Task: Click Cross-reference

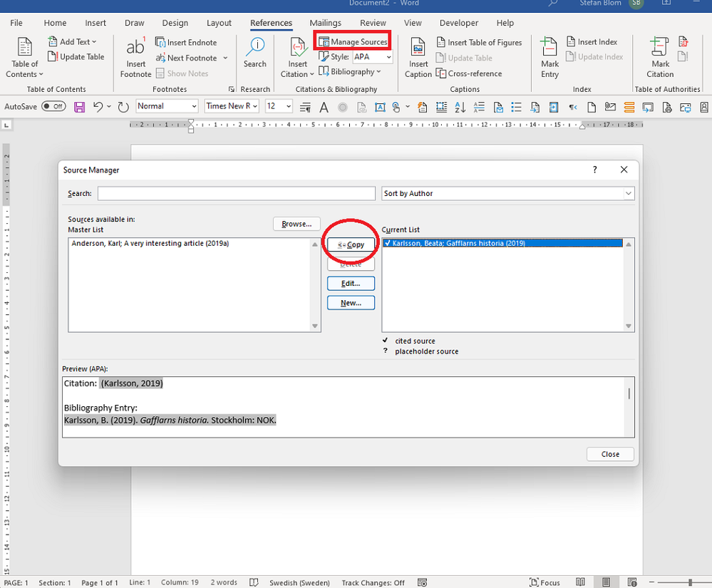Action: click(469, 73)
